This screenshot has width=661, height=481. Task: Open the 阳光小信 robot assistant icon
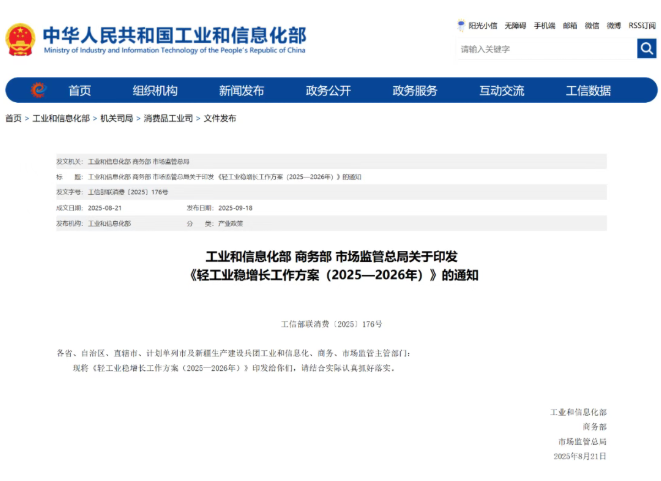pos(461,25)
